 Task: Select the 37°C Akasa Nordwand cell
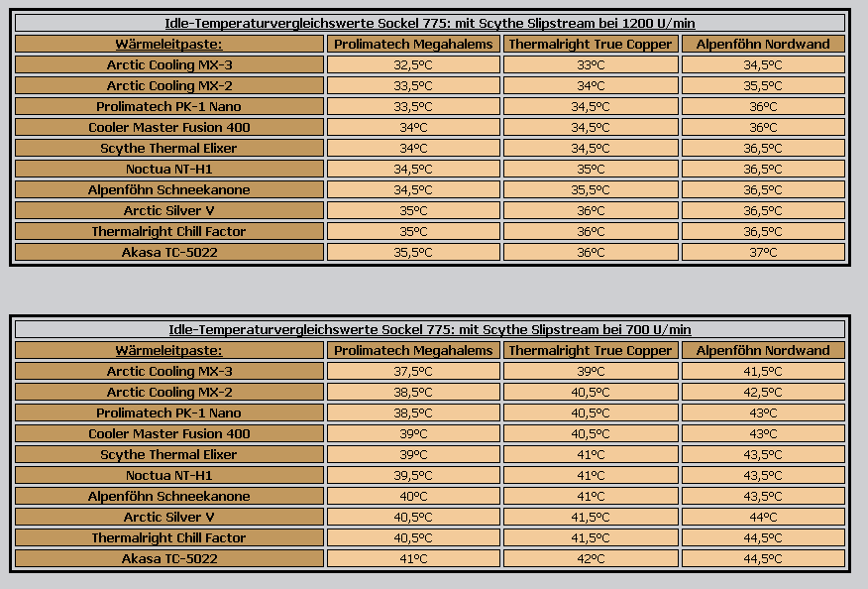pyautogui.click(x=763, y=252)
